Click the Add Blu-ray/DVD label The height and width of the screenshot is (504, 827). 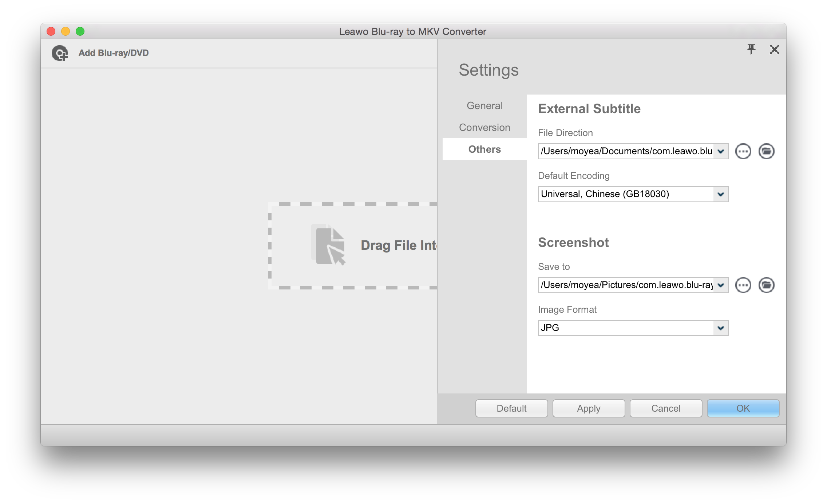pyautogui.click(x=114, y=53)
